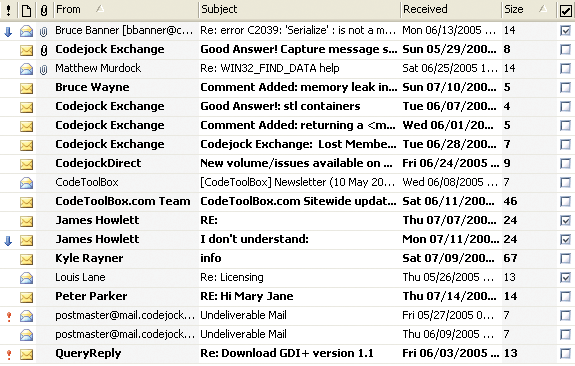This screenshot has width=575, height=366.
Task: Check the Kyle Rayner message checkbox
Action: tap(566, 259)
